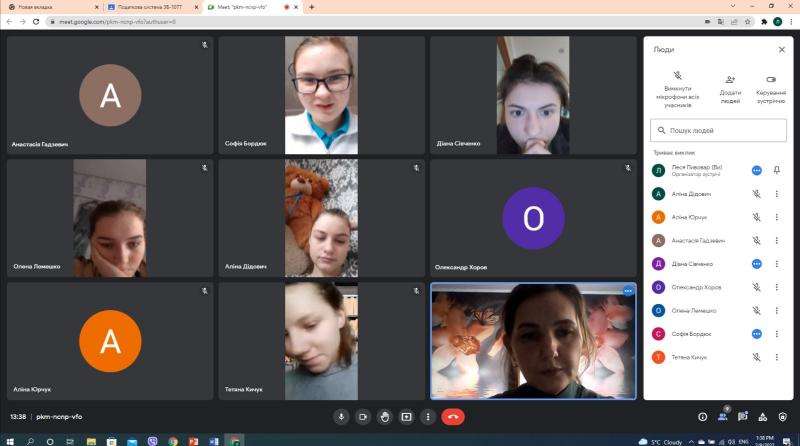Click the presenter's video tile thumbnail
The image size is (800, 446).
coord(533,341)
